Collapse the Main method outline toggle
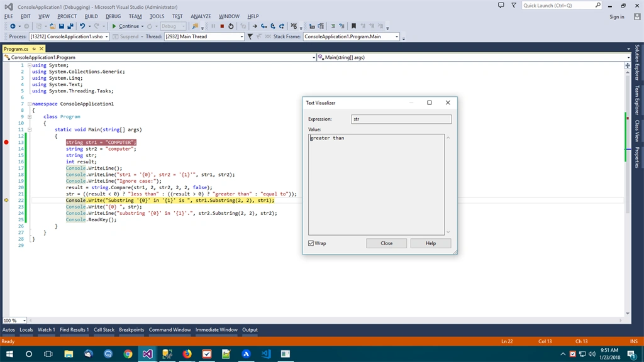644x362 pixels. 29,129
